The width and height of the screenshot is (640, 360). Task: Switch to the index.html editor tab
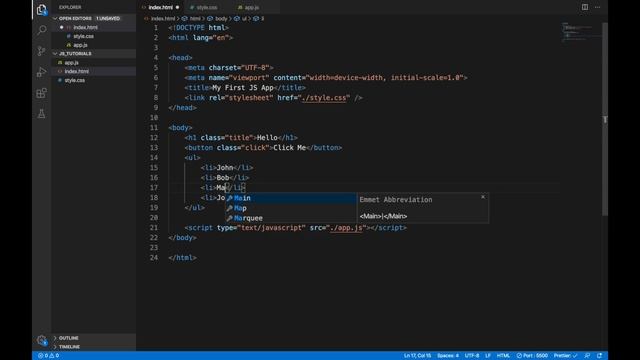click(160, 7)
